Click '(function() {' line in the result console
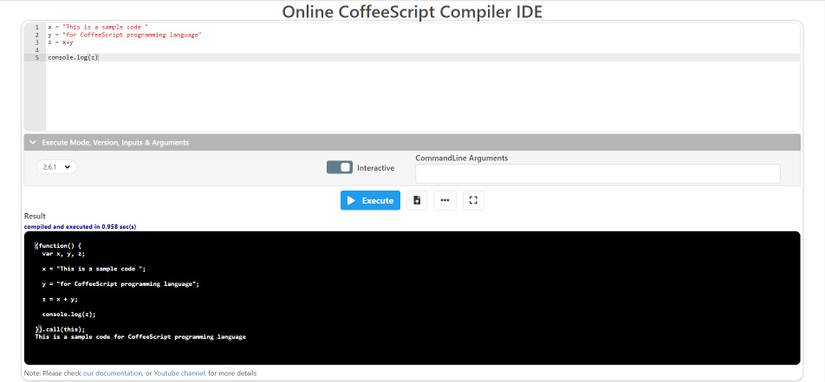 pyautogui.click(x=58, y=246)
